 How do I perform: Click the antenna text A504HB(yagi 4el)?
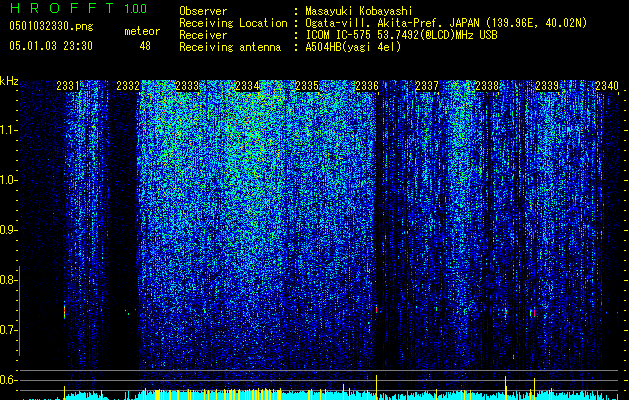pyautogui.click(x=353, y=47)
